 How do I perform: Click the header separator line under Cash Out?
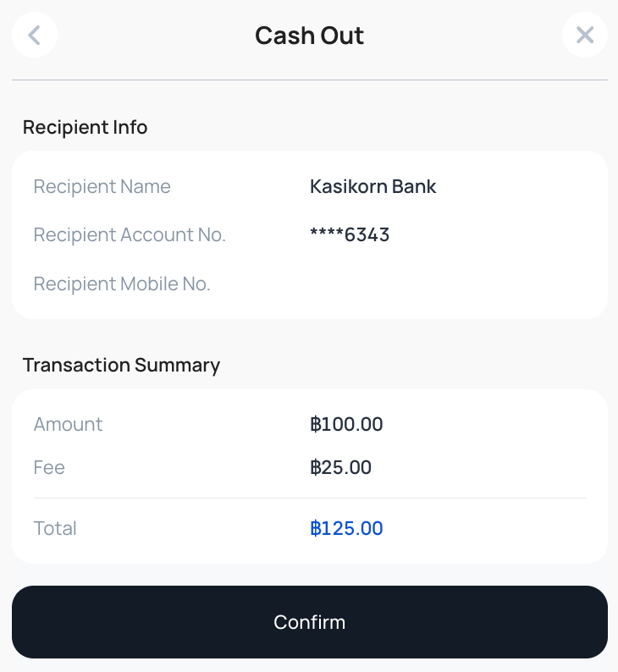tap(309, 80)
